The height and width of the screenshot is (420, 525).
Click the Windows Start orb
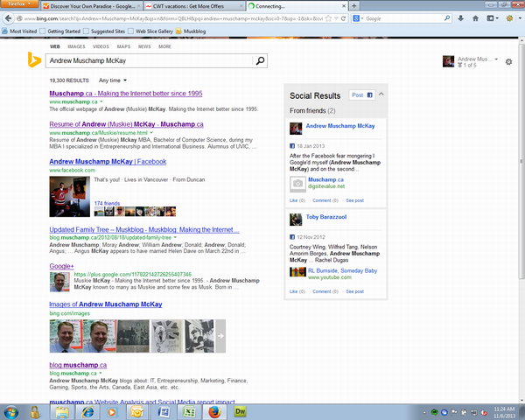pos(10,412)
